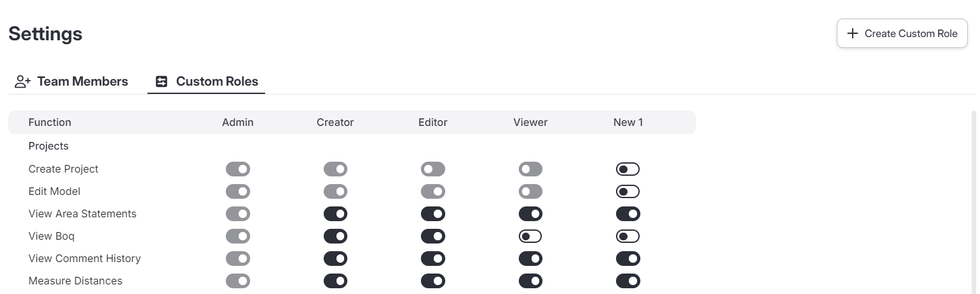Screen dimensions: 980x294
Task: Toggle Edit Model for Viewer
Action: click(x=530, y=192)
